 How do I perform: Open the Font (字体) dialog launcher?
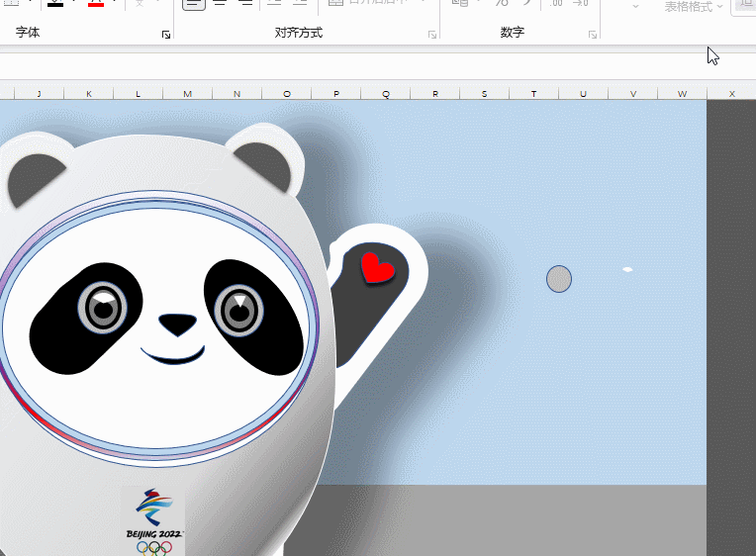[x=166, y=35]
